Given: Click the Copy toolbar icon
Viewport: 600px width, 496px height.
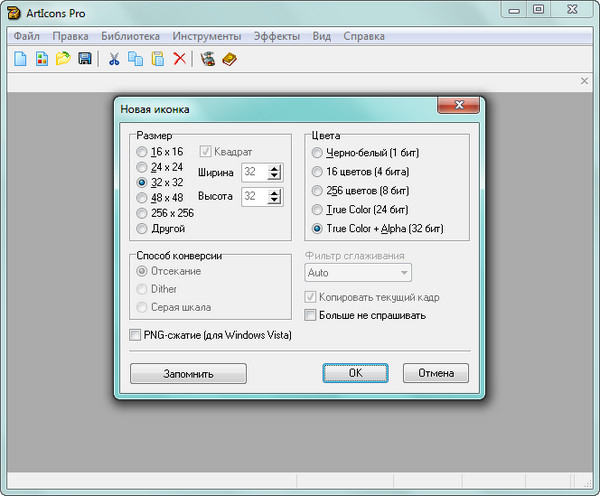Looking at the screenshot, I should (135, 59).
